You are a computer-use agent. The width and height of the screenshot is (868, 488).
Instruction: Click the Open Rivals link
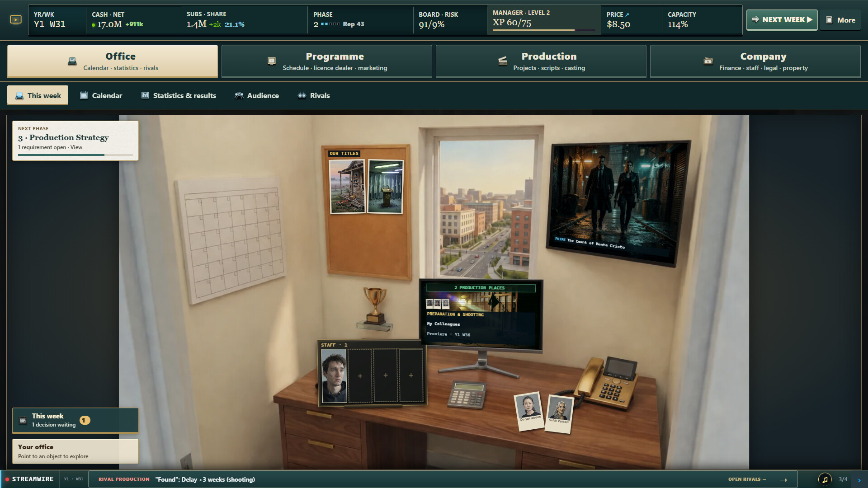747,479
